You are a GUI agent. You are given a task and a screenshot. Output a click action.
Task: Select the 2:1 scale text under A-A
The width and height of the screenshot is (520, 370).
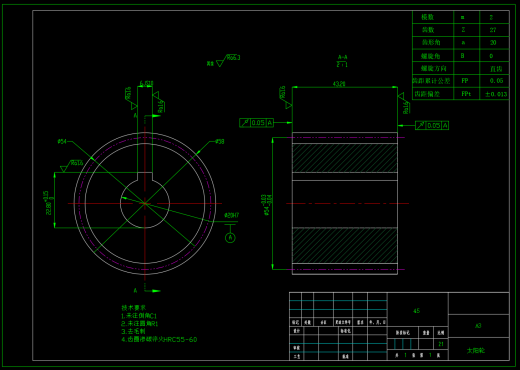coord(342,64)
